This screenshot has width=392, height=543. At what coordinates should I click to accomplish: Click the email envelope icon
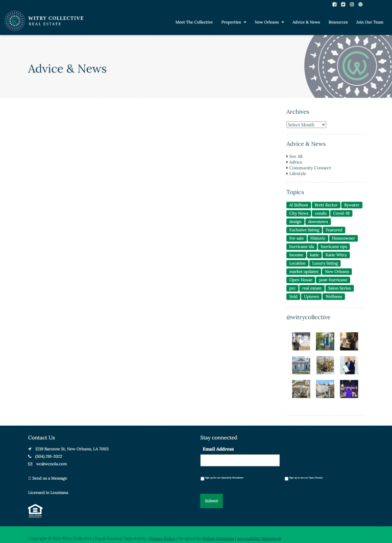click(30, 464)
